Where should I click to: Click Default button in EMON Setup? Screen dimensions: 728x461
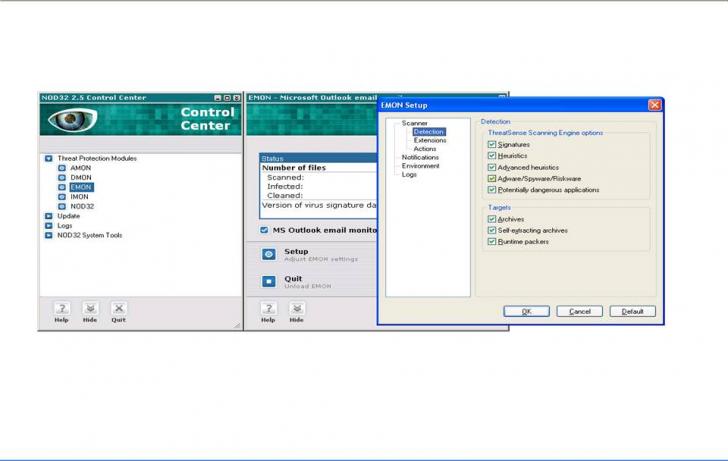pos(633,312)
